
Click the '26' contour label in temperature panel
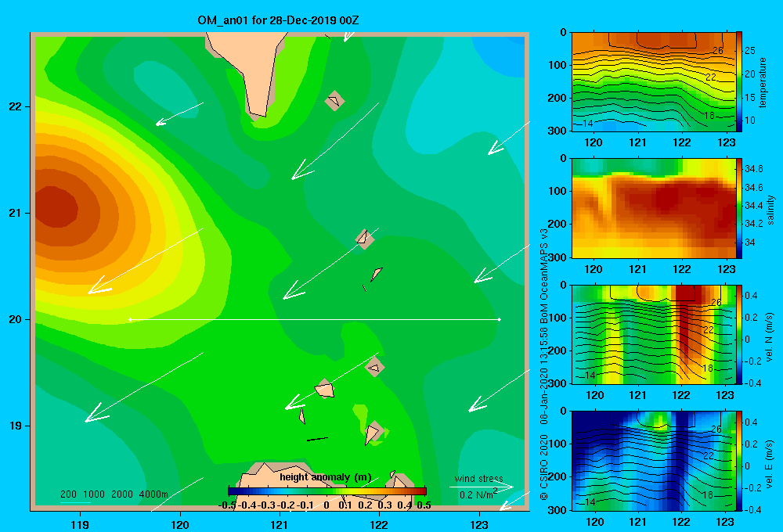[717, 50]
